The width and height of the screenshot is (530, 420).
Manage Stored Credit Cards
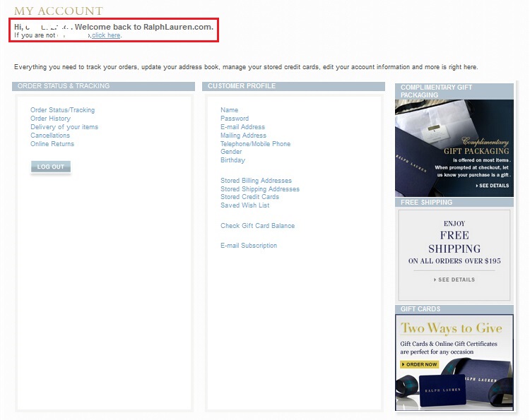click(249, 197)
